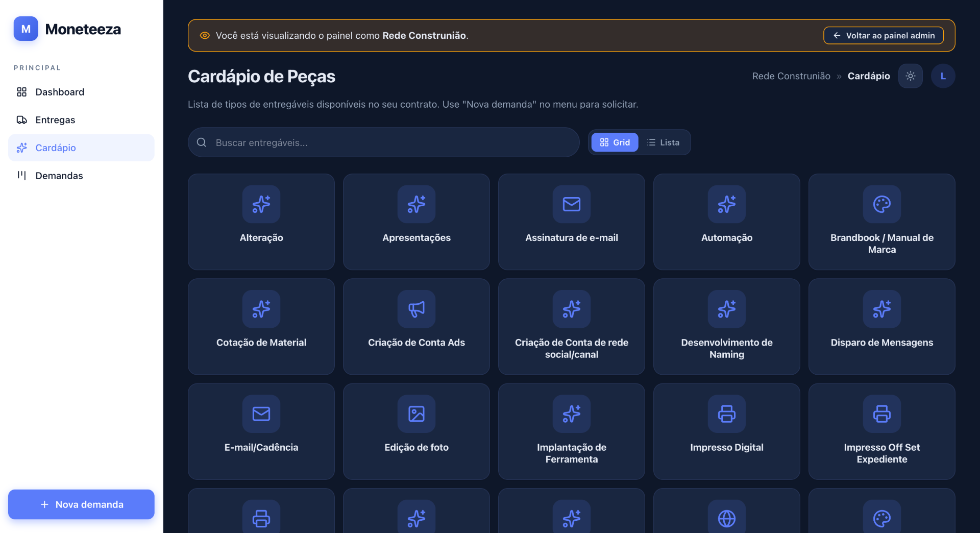Click the Criação de Conta de rede social icon

click(572, 309)
